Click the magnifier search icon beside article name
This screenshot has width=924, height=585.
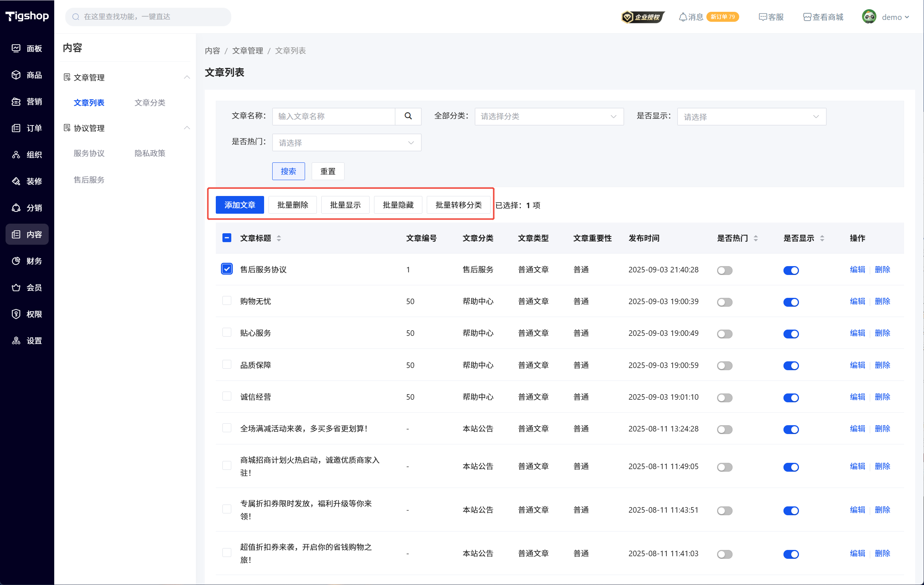408,116
